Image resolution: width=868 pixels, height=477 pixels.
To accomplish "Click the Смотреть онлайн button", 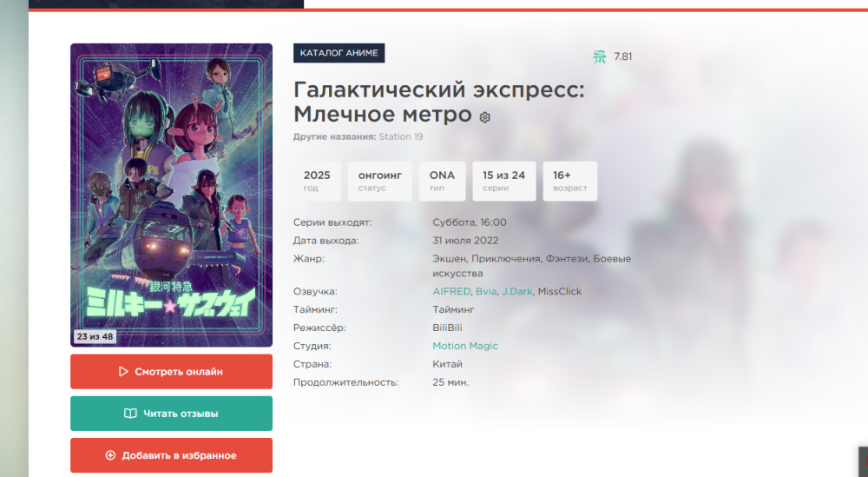I will (171, 372).
